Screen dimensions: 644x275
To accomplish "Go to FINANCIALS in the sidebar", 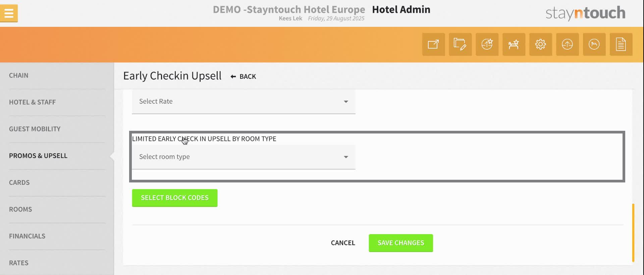I will tap(27, 236).
